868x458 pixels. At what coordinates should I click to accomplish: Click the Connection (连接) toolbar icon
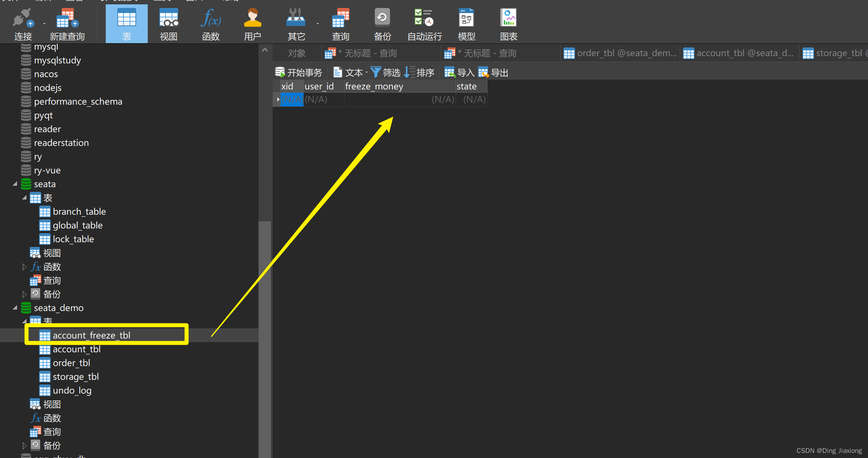[x=23, y=24]
